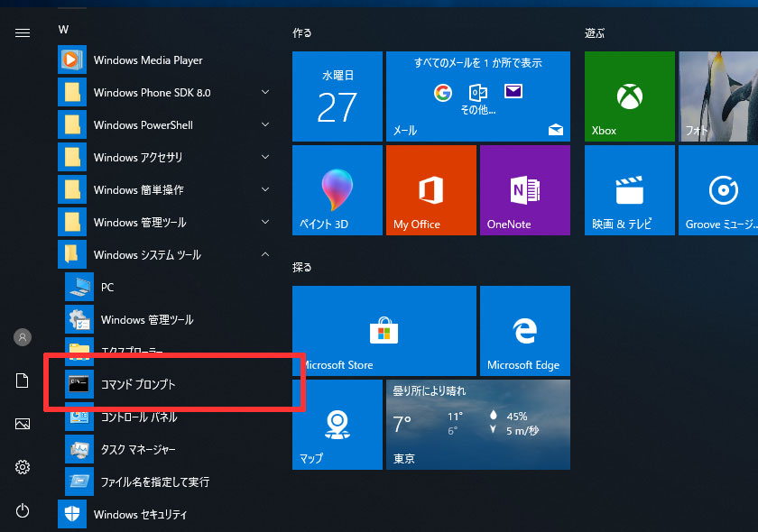Open the メール tile
This screenshot has height=532, width=758.
(478, 96)
